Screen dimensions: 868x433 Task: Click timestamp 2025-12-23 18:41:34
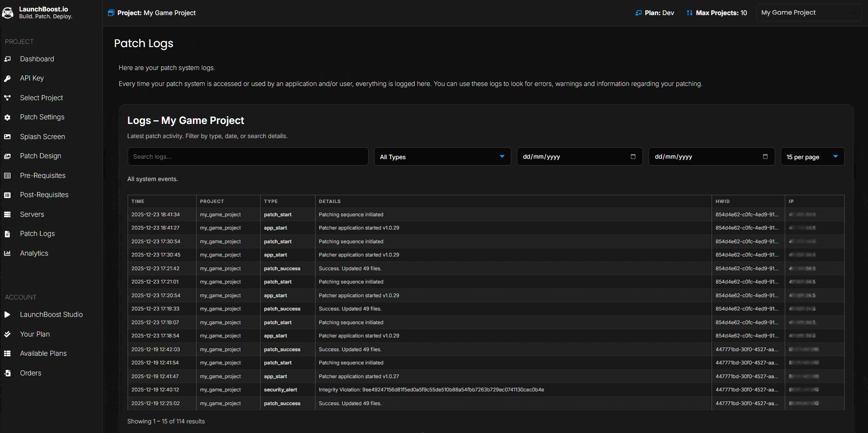click(155, 214)
